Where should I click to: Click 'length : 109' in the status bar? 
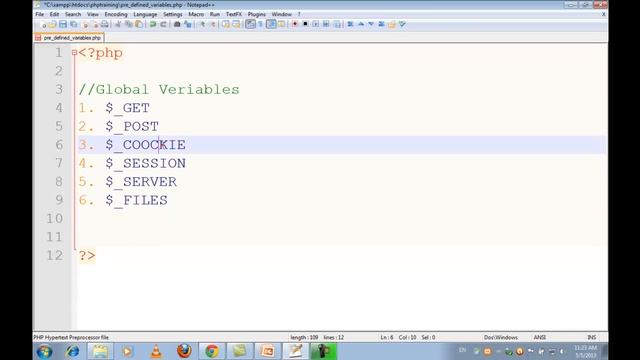(x=304, y=338)
